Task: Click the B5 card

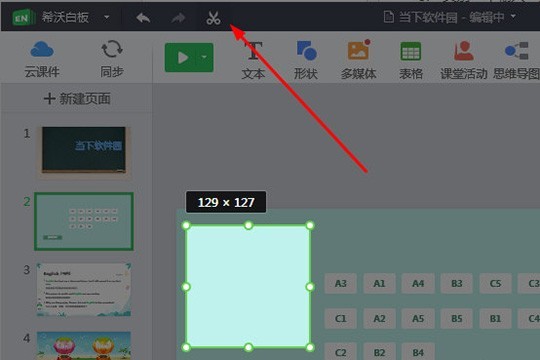Action: 457,318
